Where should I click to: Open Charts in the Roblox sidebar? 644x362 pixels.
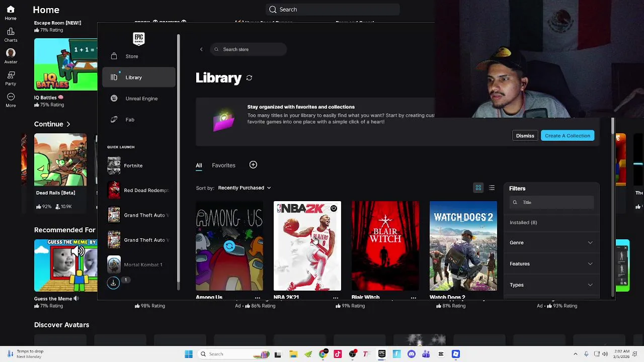(x=11, y=34)
